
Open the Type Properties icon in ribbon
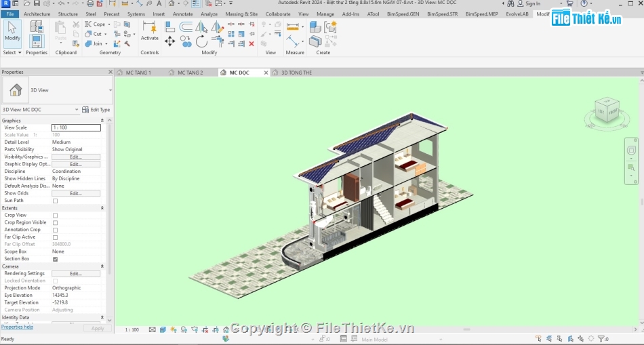(37, 26)
